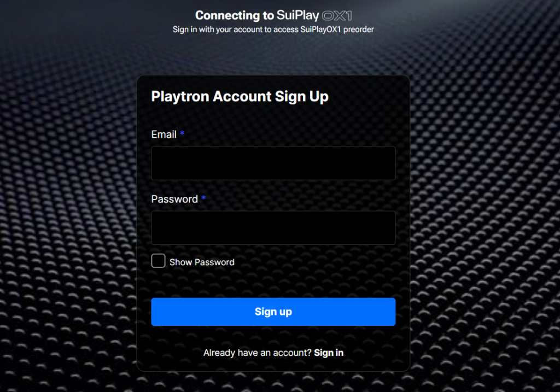Click the carbon-fiber background left of the form
Image resolution: width=560 pixels, height=392 pixels.
[66, 219]
